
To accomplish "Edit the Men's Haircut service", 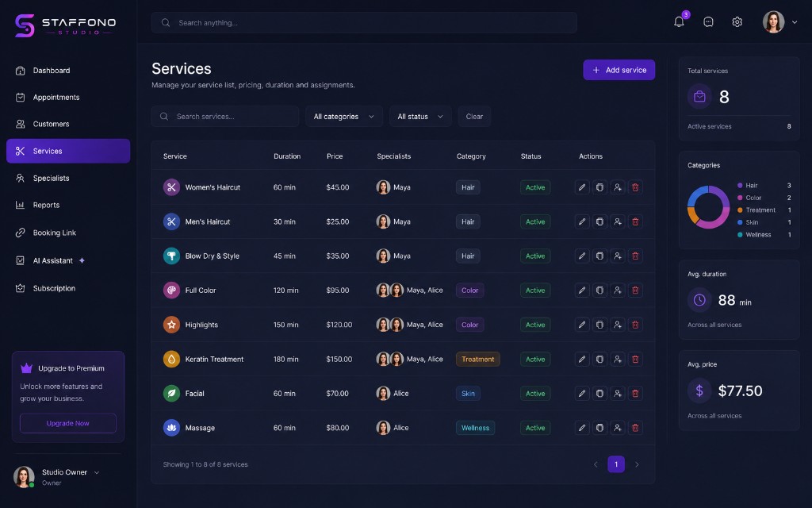I will 582,221.
